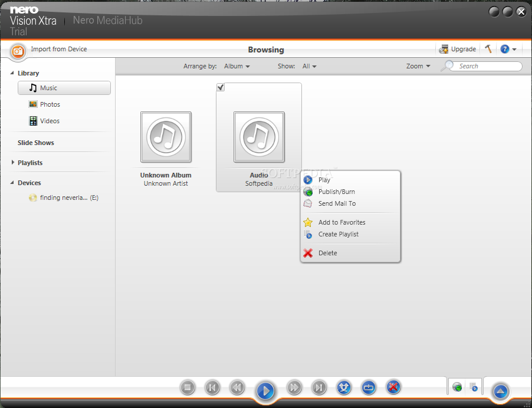The width and height of the screenshot is (532, 408).
Task: Stop playback with the stop button
Action: pyautogui.click(x=188, y=387)
